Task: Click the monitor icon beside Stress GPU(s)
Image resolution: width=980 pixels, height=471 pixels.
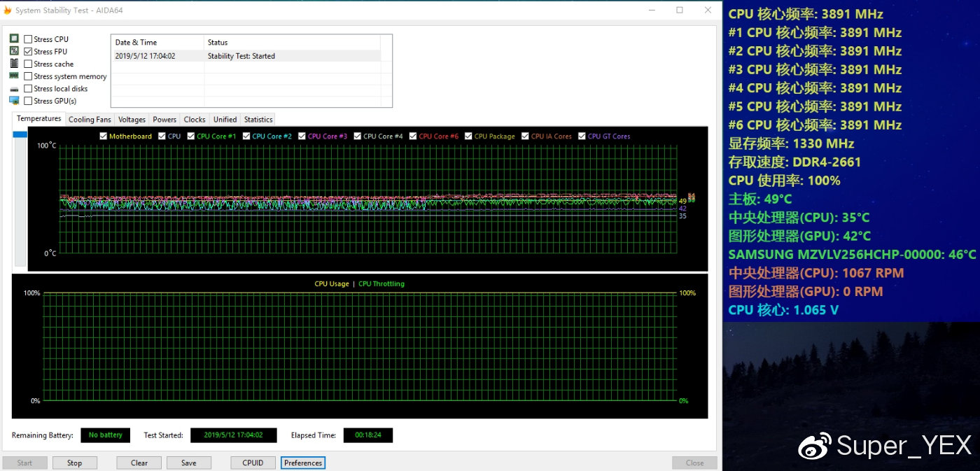Action: click(14, 101)
